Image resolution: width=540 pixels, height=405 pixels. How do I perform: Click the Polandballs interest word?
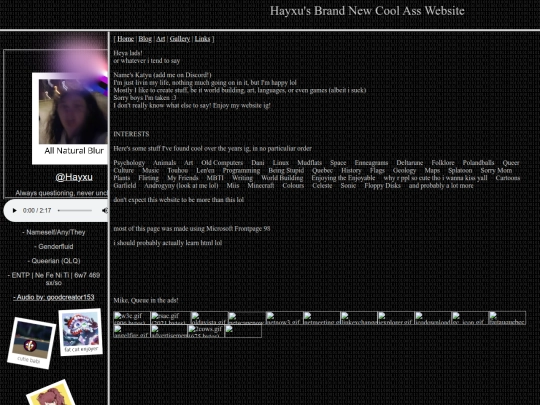click(x=478, y=163)
